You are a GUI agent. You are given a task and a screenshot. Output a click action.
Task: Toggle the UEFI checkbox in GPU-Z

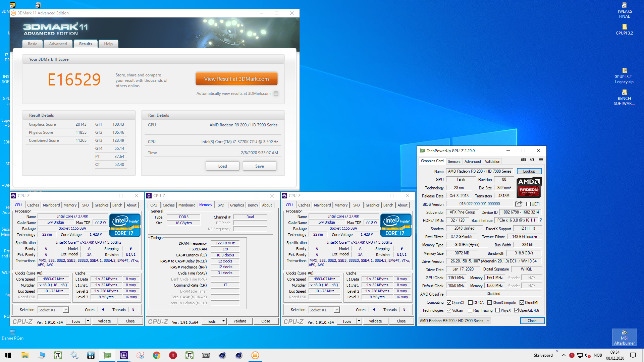(529, 204)
